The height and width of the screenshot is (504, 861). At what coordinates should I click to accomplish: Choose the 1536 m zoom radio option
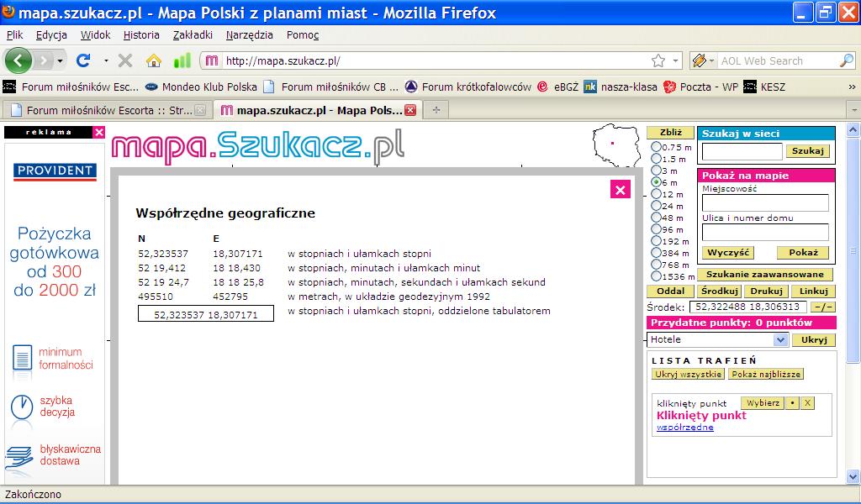657,276
